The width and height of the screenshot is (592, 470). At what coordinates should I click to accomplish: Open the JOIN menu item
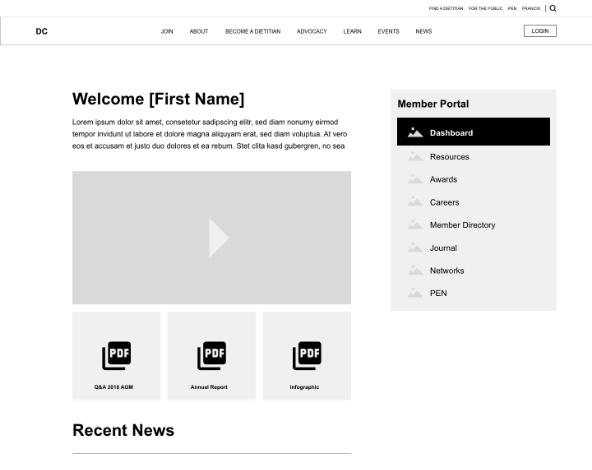point(167,31)
